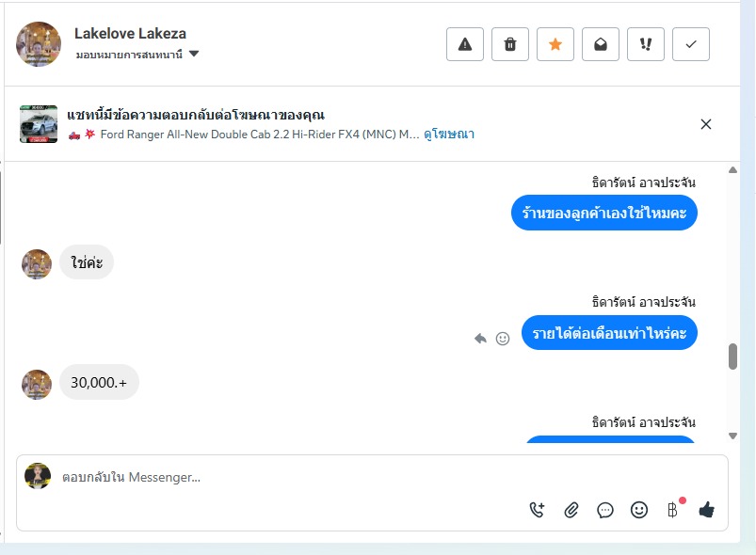
Task: Reply to the income question message arrow
Action: (480, 339)
